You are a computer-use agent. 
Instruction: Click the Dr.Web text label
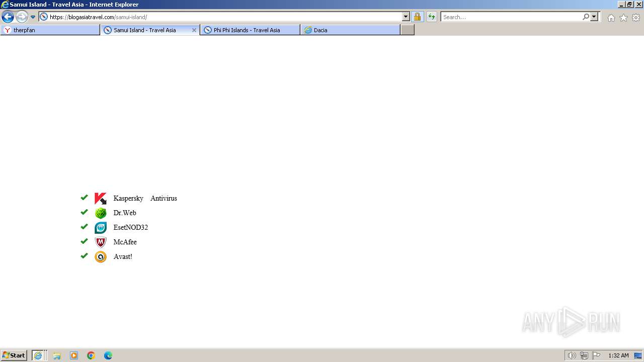(125, 213)
